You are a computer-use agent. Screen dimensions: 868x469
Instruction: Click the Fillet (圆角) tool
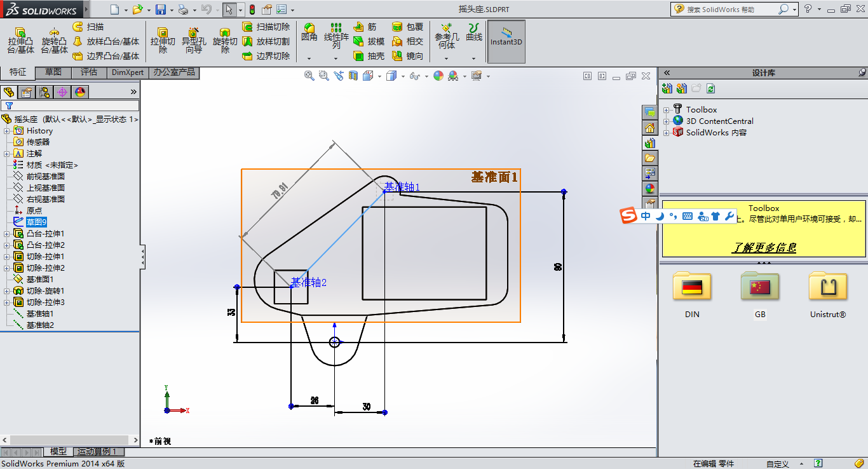coord(309,33)
